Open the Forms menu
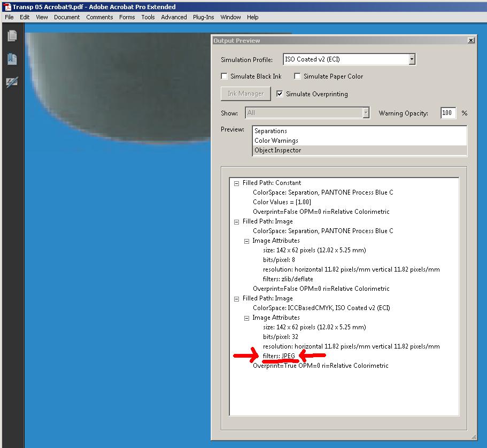The height and width of the screenshot is (448, 487). tap(127, 17)
